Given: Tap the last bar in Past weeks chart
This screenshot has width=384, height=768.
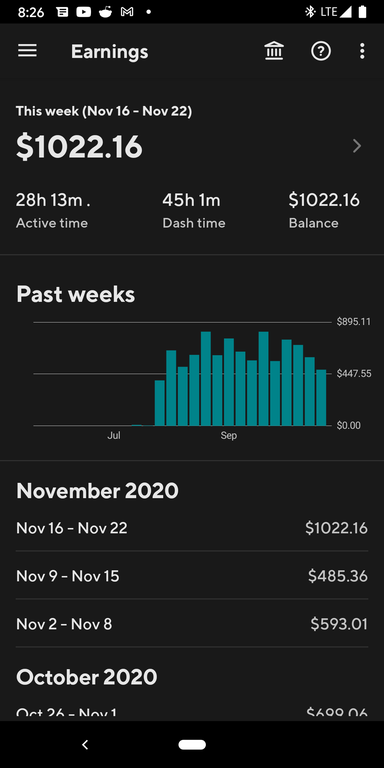Looking at the screenshot, I should 321,398.
